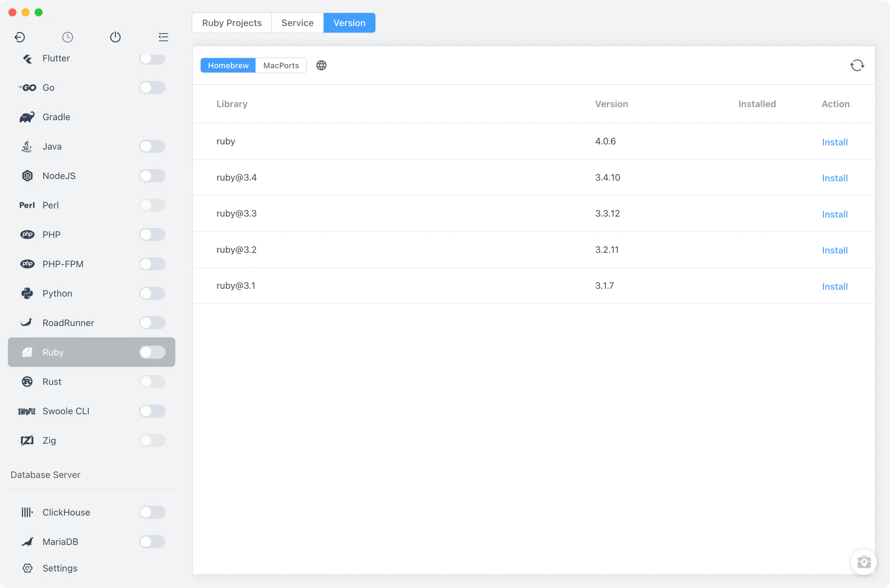This screenshot has height=588, width=890.
Task: Toggle the Flutter switch
Action: coord(152,59)
